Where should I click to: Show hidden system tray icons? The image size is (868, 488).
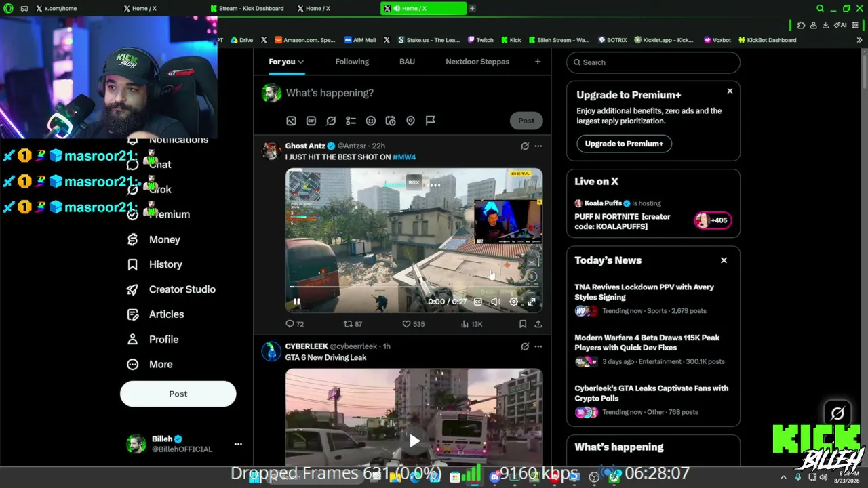pos(783,477)
